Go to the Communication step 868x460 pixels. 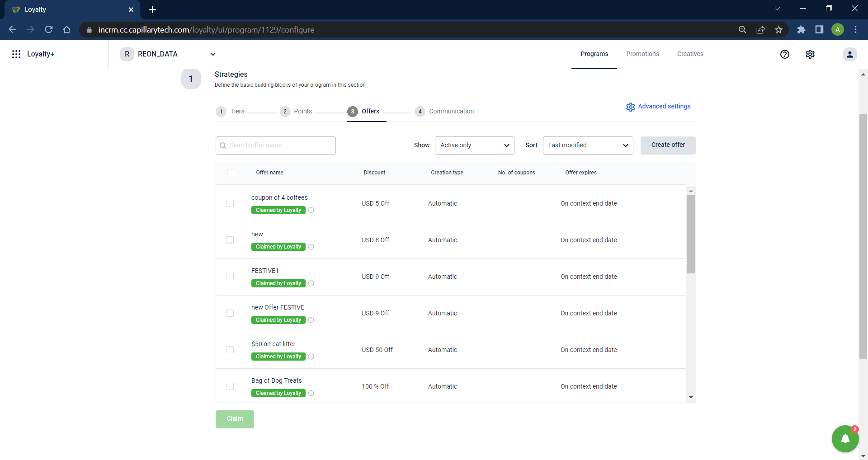pos(444,112)
